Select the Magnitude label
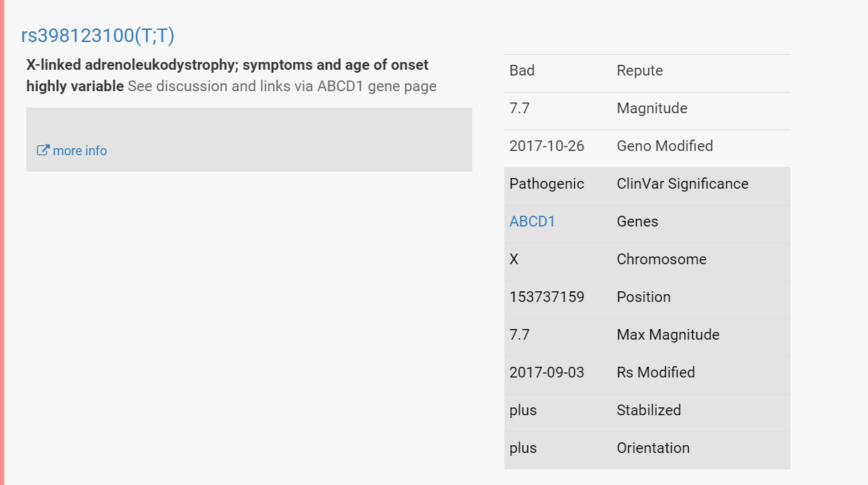Screen dimensions: 868x485 coord(652,108)
